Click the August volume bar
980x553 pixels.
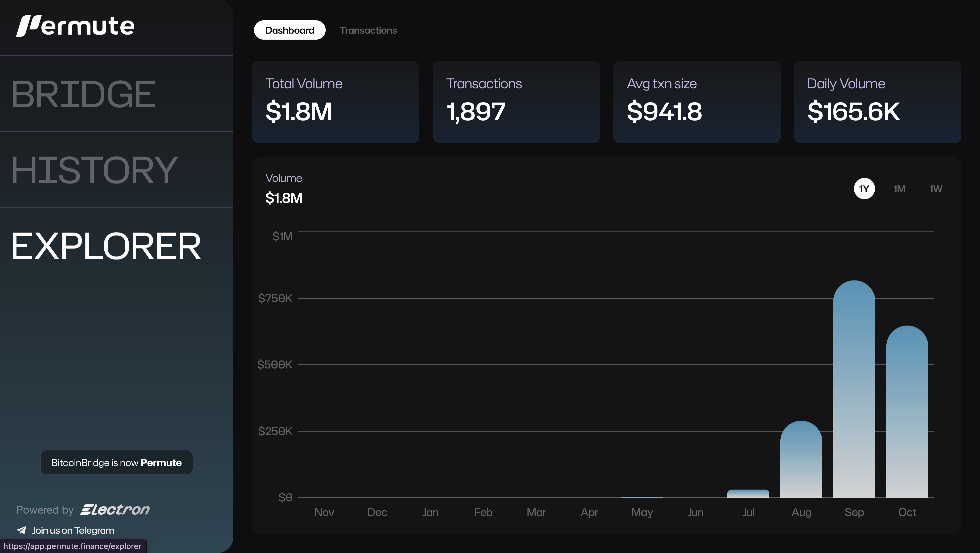pos(801,458)
